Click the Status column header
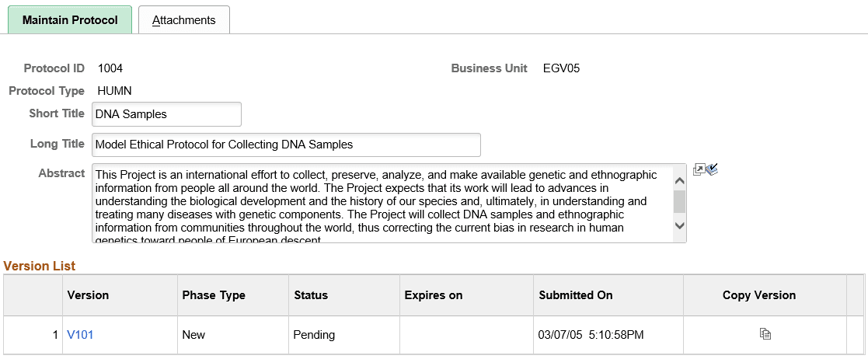The height and width of the screenshot is (359, 868). [311, 295]
